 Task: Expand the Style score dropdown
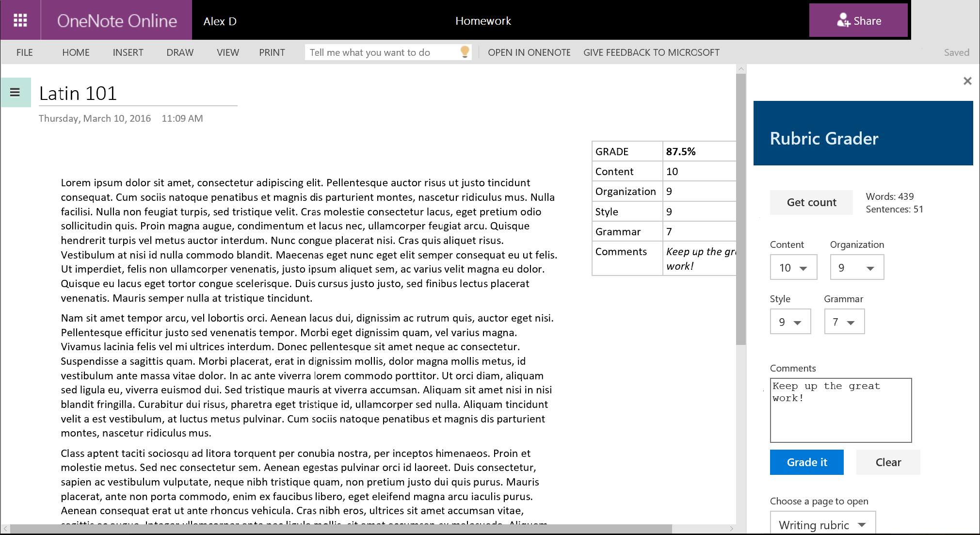[790, 322]
